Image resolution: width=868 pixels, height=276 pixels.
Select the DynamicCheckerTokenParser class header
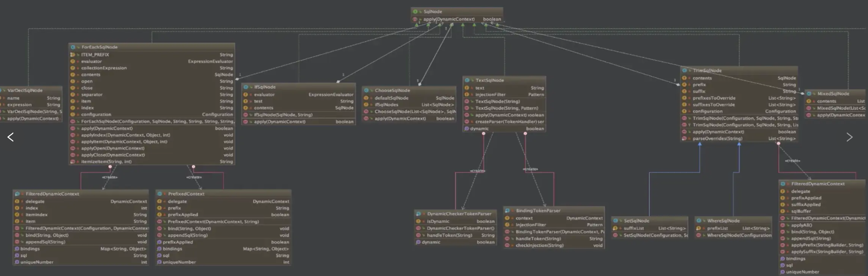459,214
